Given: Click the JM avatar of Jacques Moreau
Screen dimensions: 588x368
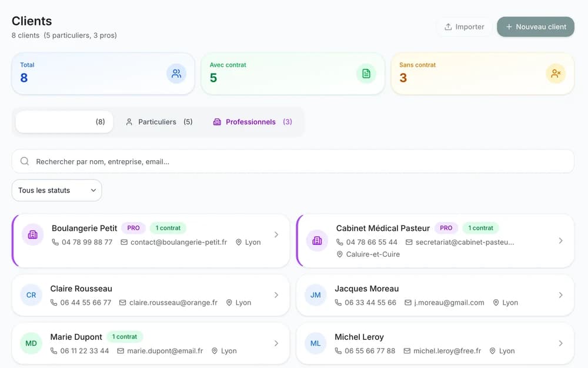Looking at the screenshot, I should coord(315,295).
